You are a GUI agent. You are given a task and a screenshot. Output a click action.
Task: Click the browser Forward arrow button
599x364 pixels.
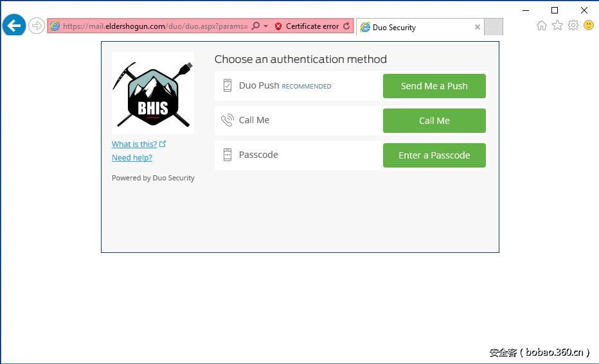click(x=37, y=26)
